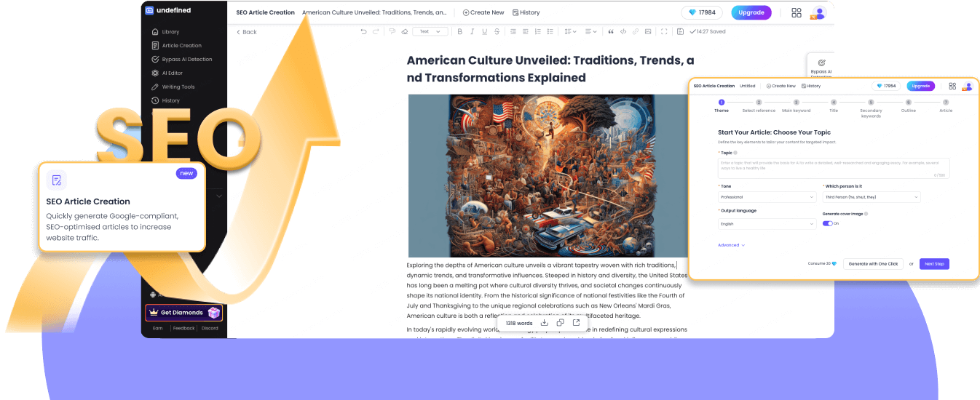Insert a code block
This screenshot has width=980, height=400.
623,31
